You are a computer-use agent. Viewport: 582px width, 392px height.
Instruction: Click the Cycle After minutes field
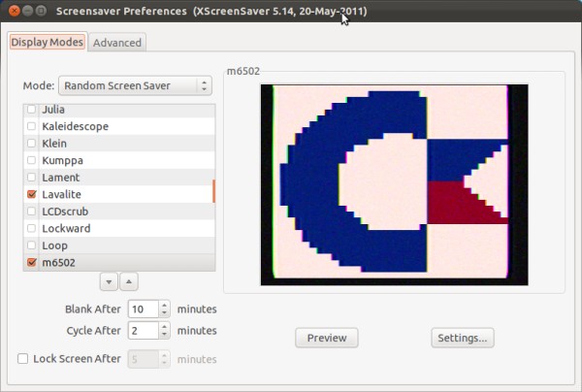tap(144, 330)
